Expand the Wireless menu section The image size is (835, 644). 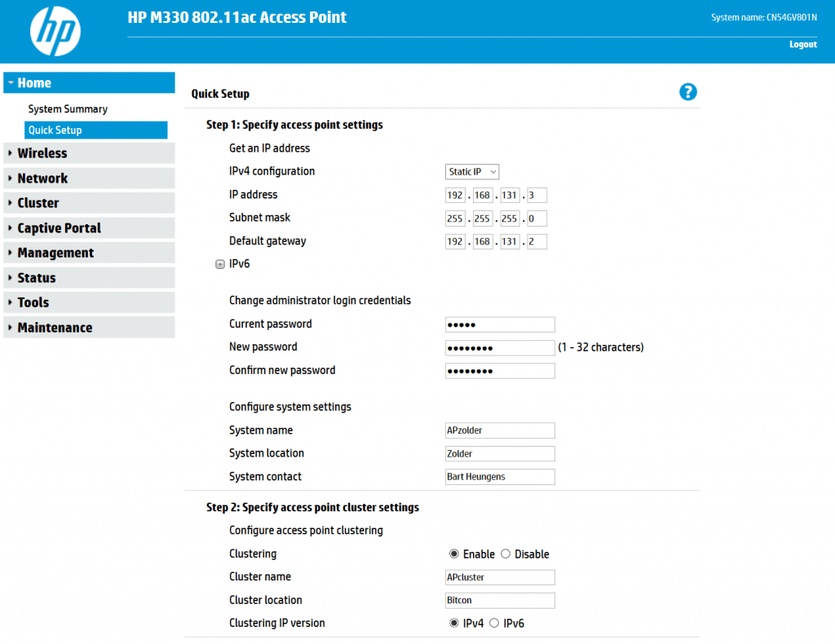pos(89,153)
